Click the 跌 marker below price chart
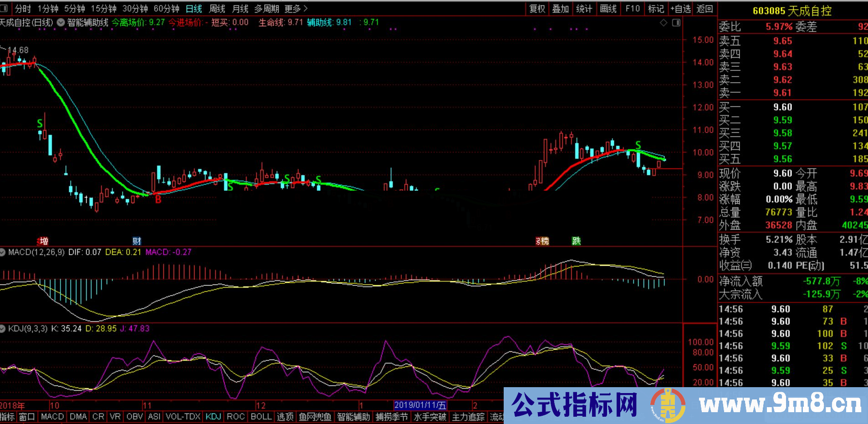 click(x=576, y=241)
